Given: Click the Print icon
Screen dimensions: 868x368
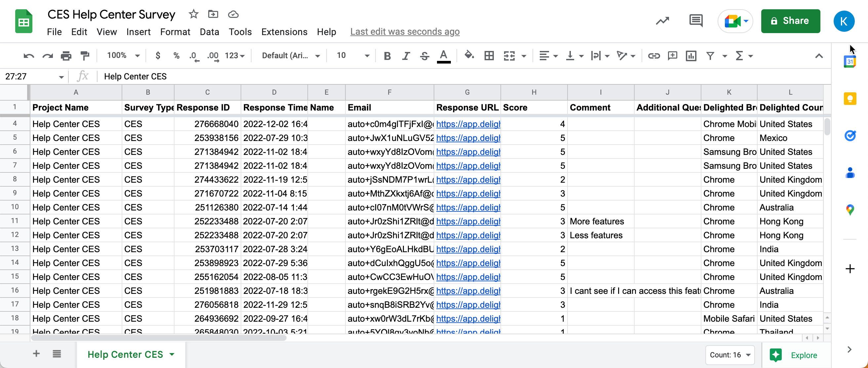Looking at the screenshot, I should point(66,56).
